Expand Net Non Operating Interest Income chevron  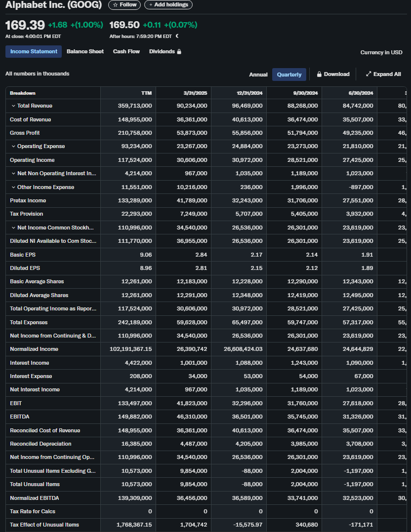(13, 173)
